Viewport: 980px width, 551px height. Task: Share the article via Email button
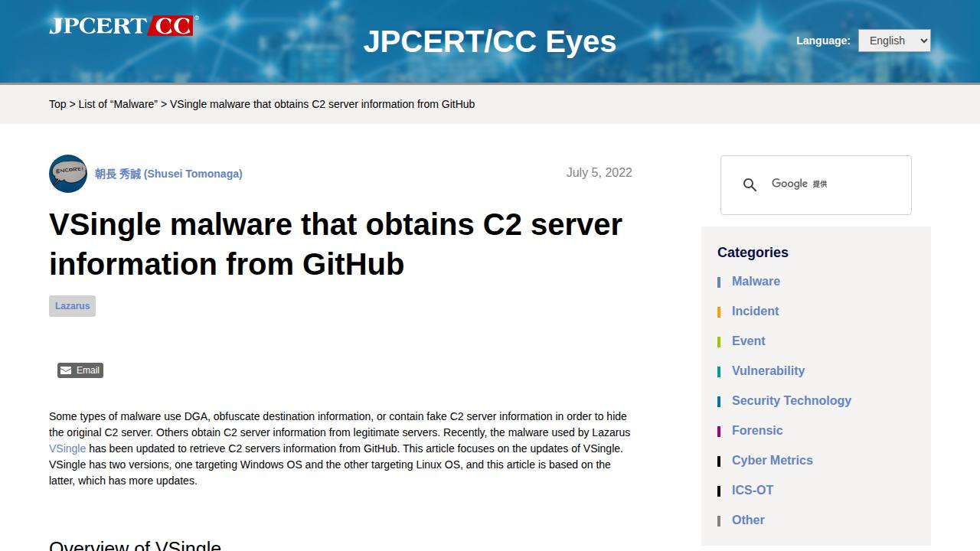[80, 370]
